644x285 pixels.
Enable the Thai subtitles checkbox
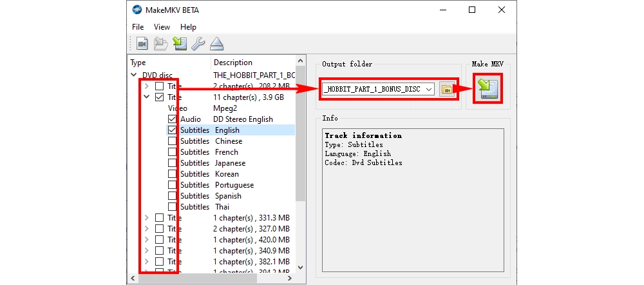click(x=173, y=207)
